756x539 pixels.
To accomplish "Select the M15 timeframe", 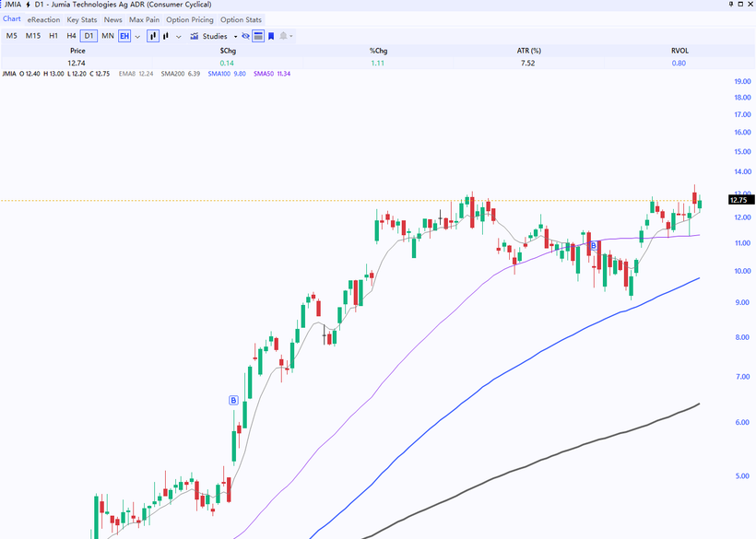I will (33, 36).
